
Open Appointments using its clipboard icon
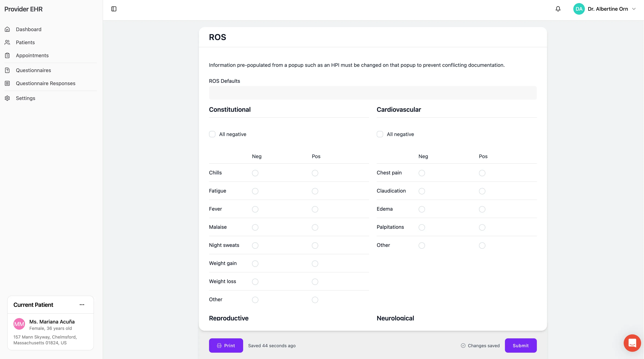click(x=7, y=55)
